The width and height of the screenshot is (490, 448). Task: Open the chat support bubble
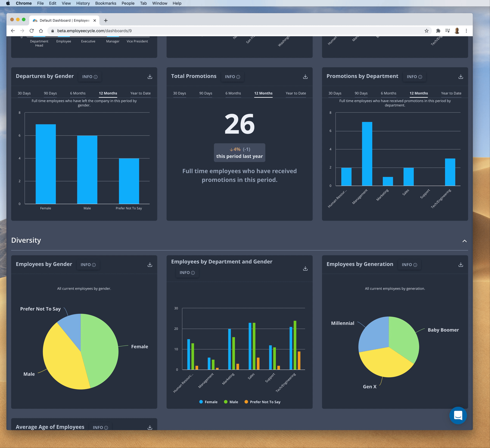pos(458,415)
